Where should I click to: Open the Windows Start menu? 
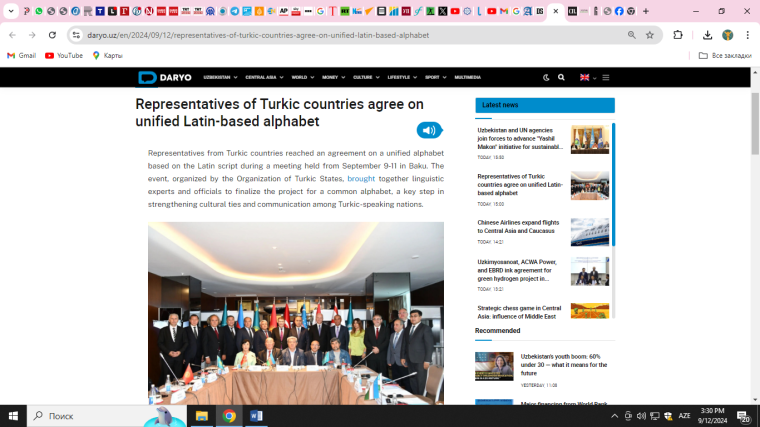tap(13, 416)
